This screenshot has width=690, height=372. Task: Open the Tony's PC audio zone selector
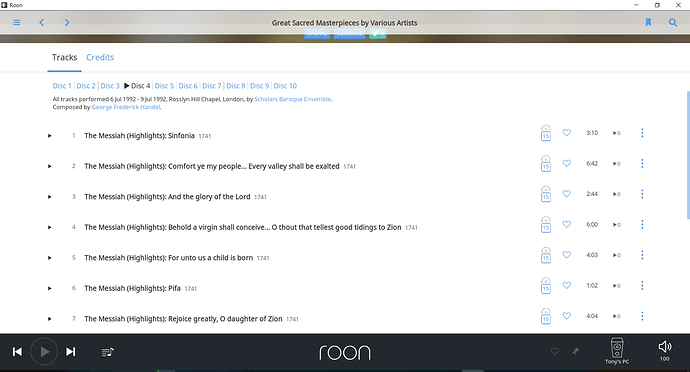pos(617,351)
